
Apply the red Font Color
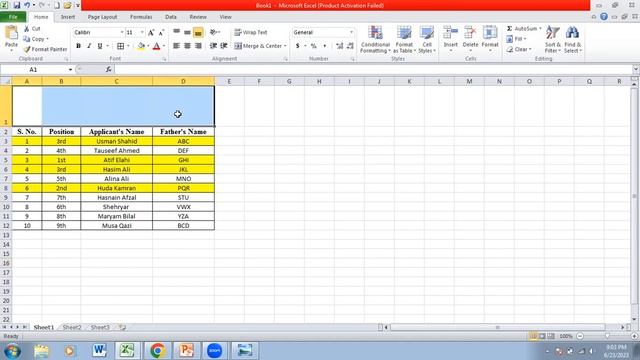(x=156, y=46)
